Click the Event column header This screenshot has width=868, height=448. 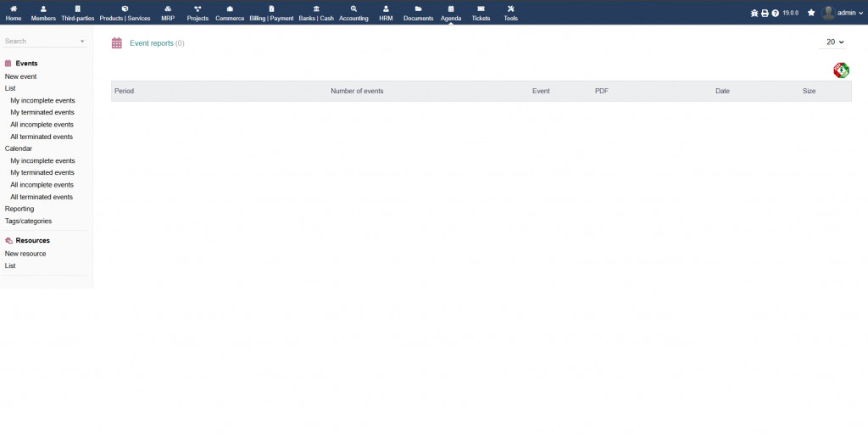[541, 91]
